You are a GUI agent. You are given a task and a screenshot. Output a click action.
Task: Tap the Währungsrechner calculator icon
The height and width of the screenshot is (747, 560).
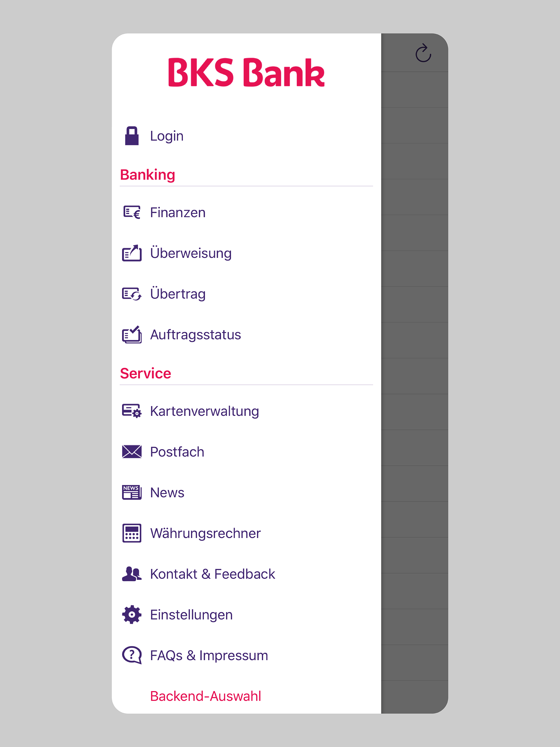(x=132, y=533)
